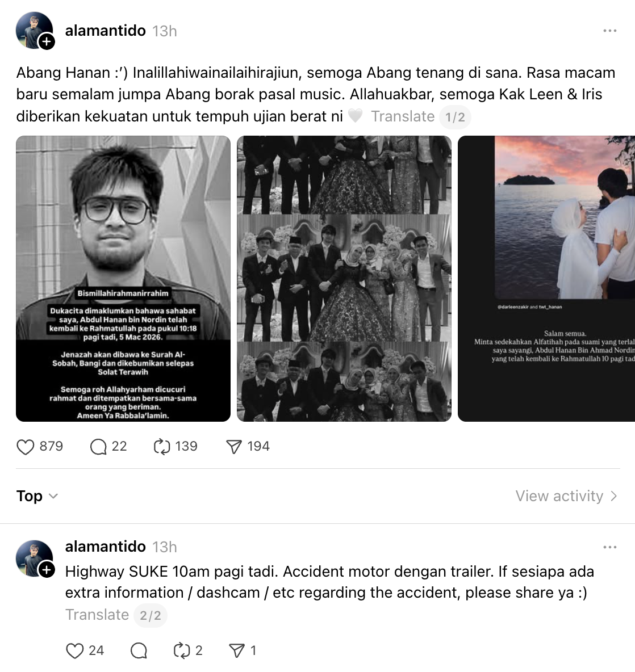Share the Highway SUKE reply

pos(236,650)
